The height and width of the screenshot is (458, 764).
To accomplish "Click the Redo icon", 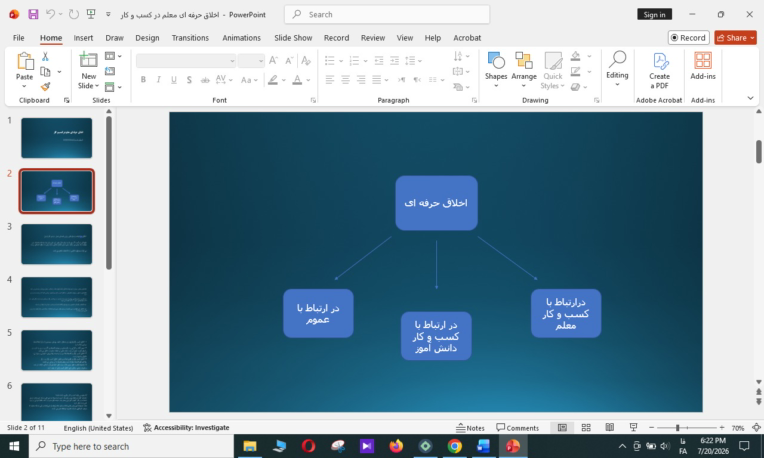I will (x=74, y=14).
